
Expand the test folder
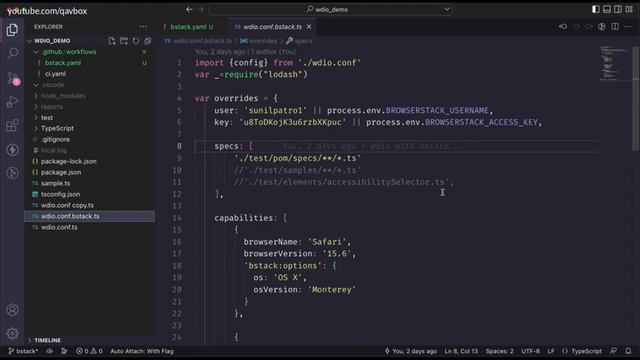(47, 118)
